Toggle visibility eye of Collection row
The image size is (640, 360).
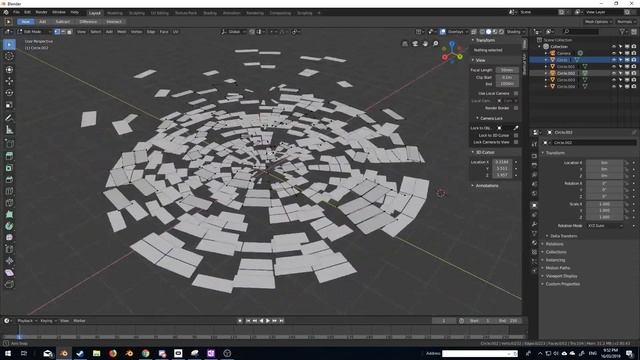(613, 47)
